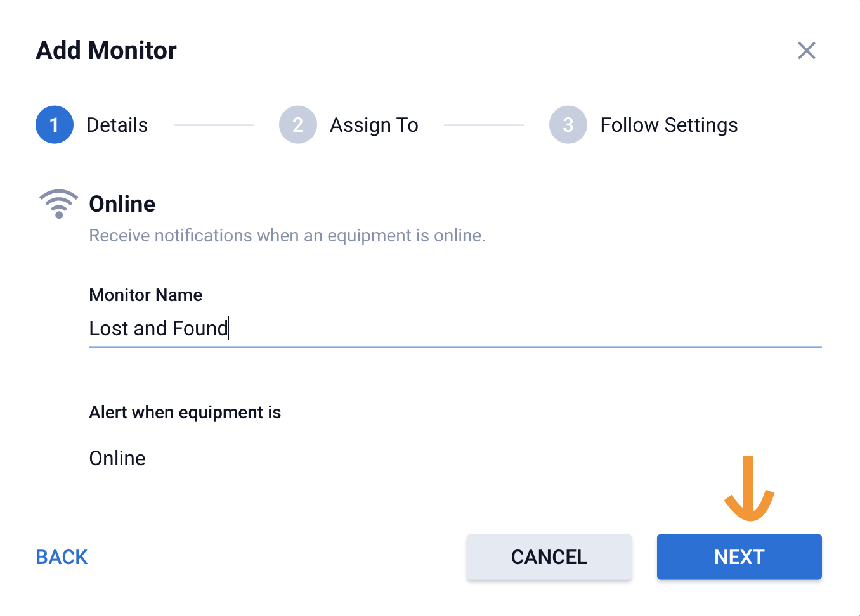Screen dimensions: 860x616
Task: Select the Details step label
Action: click(x=117, y=125)
